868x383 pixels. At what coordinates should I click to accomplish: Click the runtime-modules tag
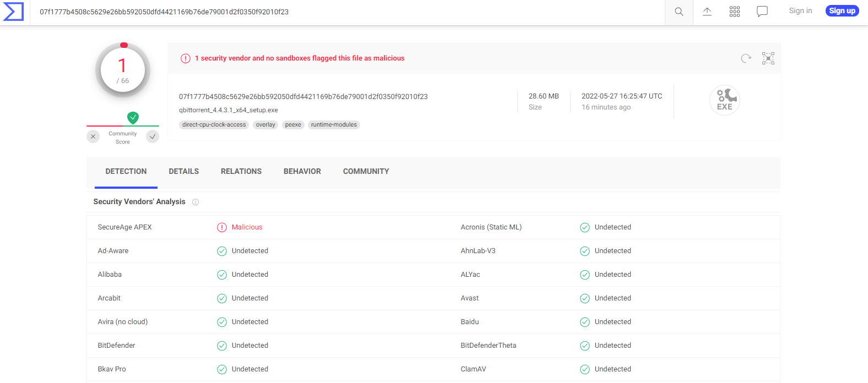click(x=334, y=125)
